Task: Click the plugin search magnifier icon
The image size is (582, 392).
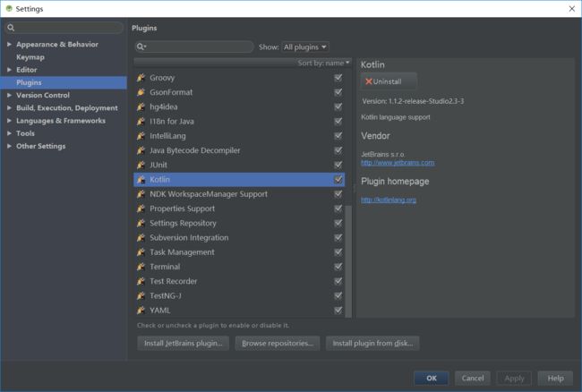Action: coord(141,47)
